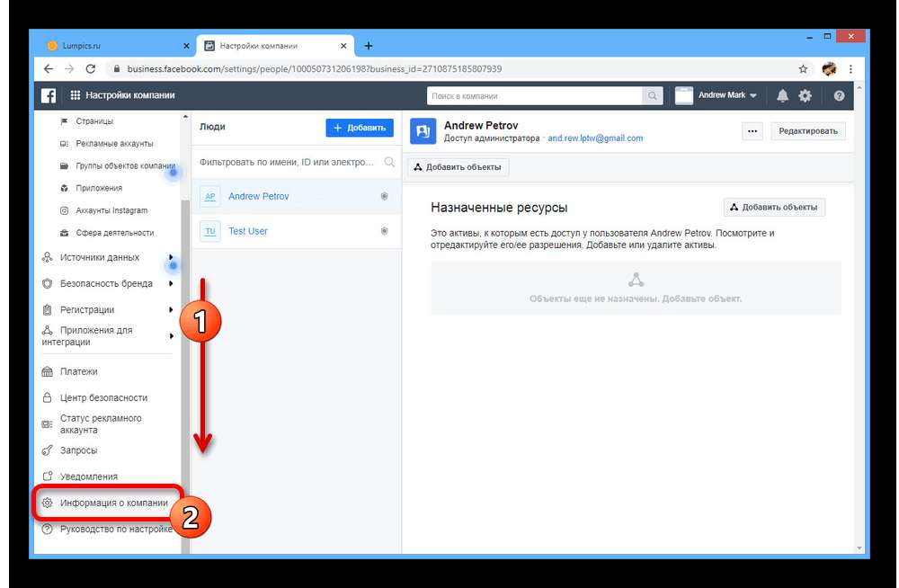This screenshot has height=588, width=899.
Task: Reload the page in browser
Action: (x=91, y=68)
